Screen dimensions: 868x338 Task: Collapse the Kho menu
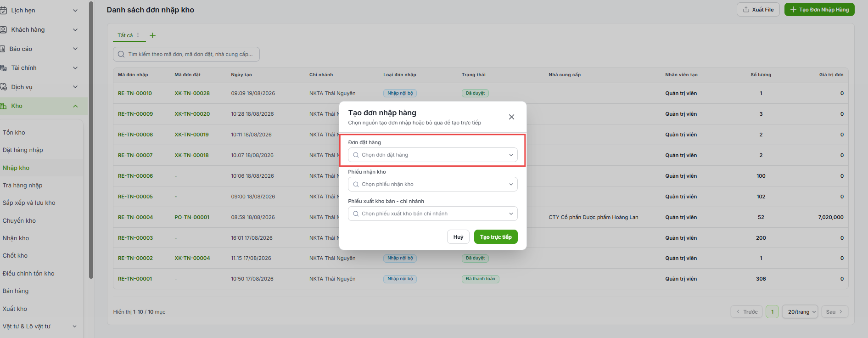pos(75,106)
